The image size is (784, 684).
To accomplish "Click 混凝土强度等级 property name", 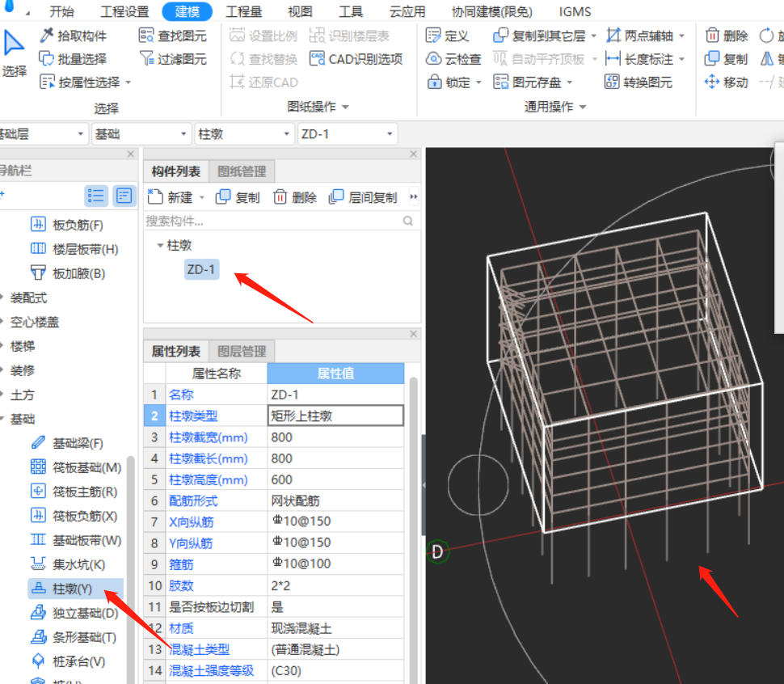I will (211, 670).
